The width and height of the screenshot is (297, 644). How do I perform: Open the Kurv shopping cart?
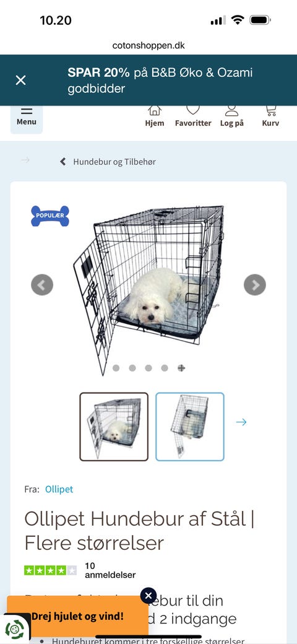(271, 117)
